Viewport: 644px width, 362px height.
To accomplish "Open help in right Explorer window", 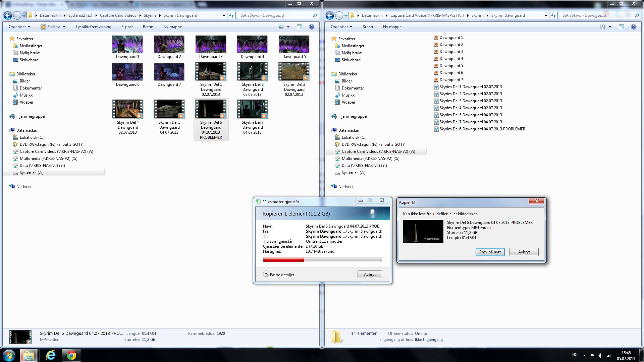I will pos(634,27).
